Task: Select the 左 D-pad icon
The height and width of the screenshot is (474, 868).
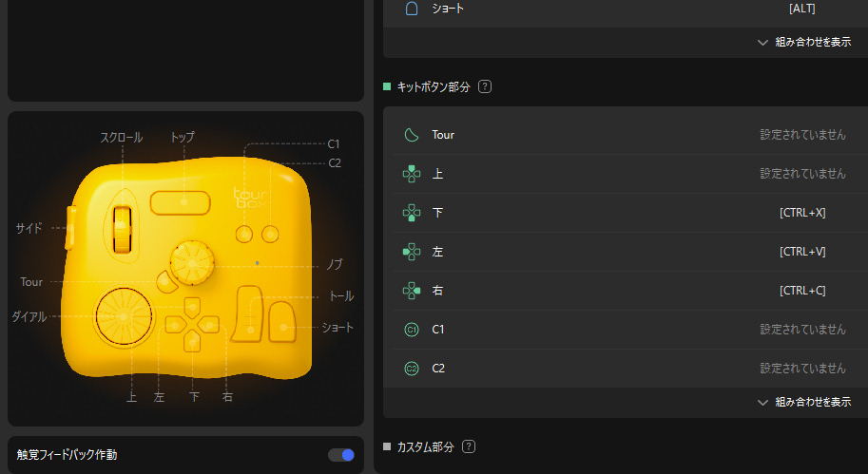Action: pyautogui.click(x=412, y=252)
